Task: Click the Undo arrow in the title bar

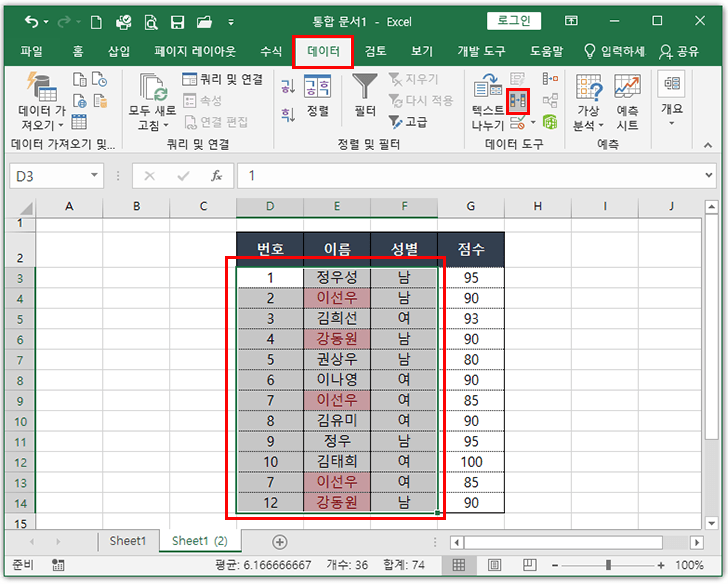Action: tap(32, 22)
